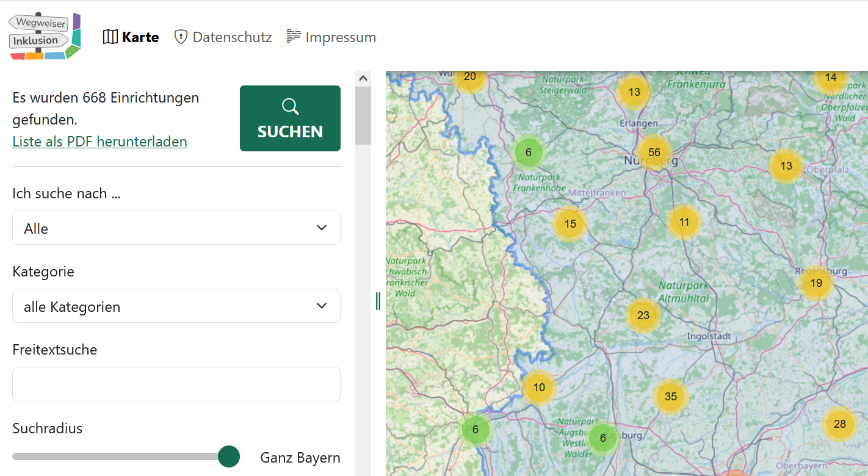
Task: Open the 'alle Kategorien' dropdown
Action: pyautogui.click(x=176, y=306)
